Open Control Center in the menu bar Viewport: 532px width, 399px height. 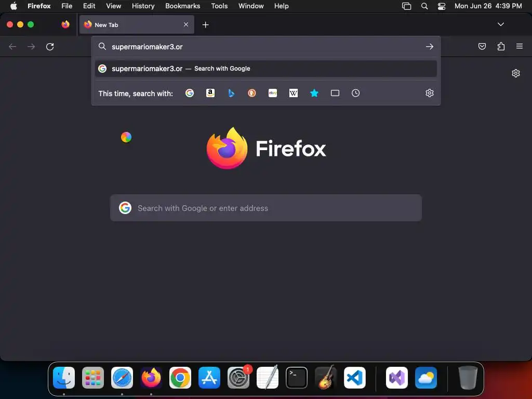tap(442, 6)
